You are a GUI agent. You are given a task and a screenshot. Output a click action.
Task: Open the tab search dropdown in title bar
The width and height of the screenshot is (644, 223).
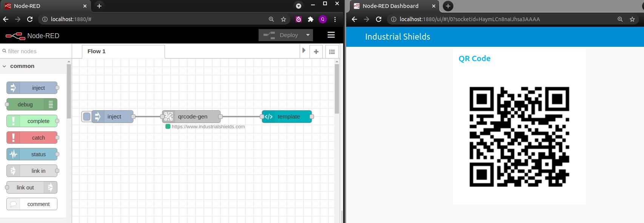(x=299, y=6)
